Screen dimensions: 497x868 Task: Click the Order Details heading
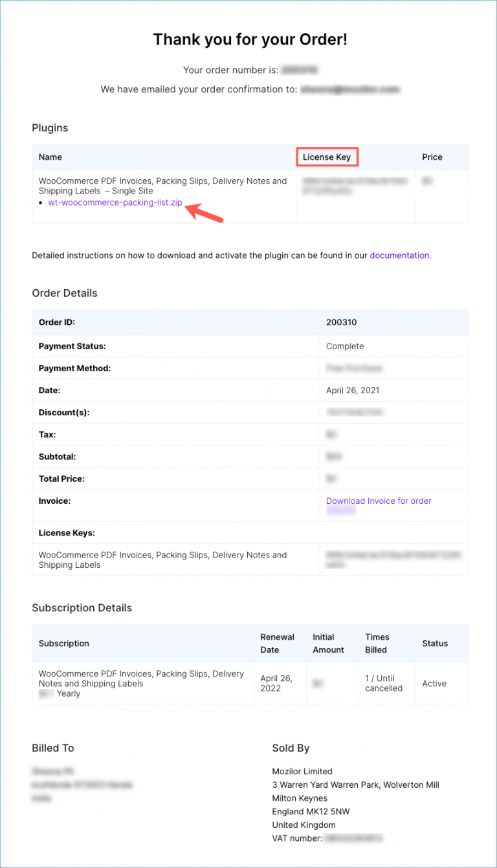(65, 293)
